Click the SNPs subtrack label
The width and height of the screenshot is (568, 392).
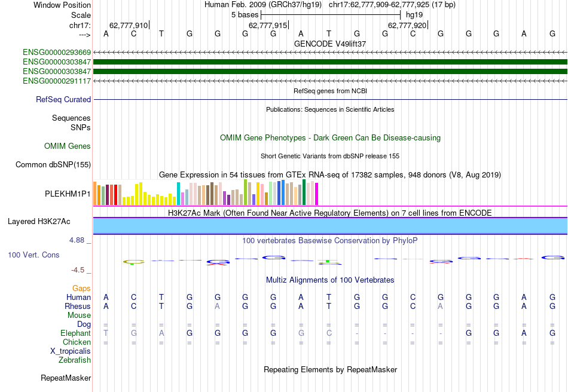tap(81, 127)
